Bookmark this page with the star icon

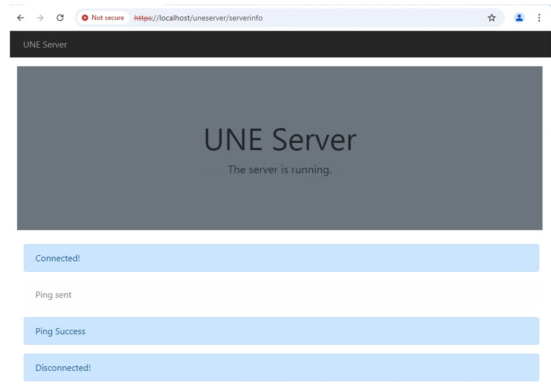492,18
